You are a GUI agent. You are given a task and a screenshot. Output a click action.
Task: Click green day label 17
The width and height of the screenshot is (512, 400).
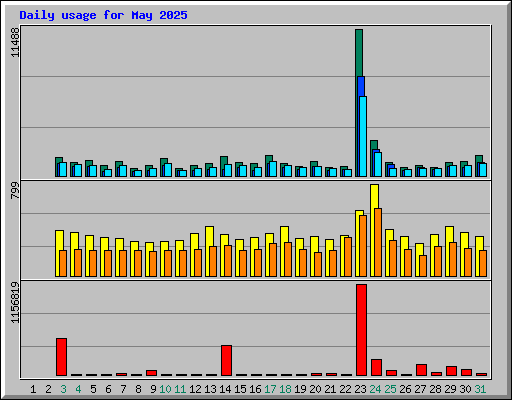(x=270, y=389)
